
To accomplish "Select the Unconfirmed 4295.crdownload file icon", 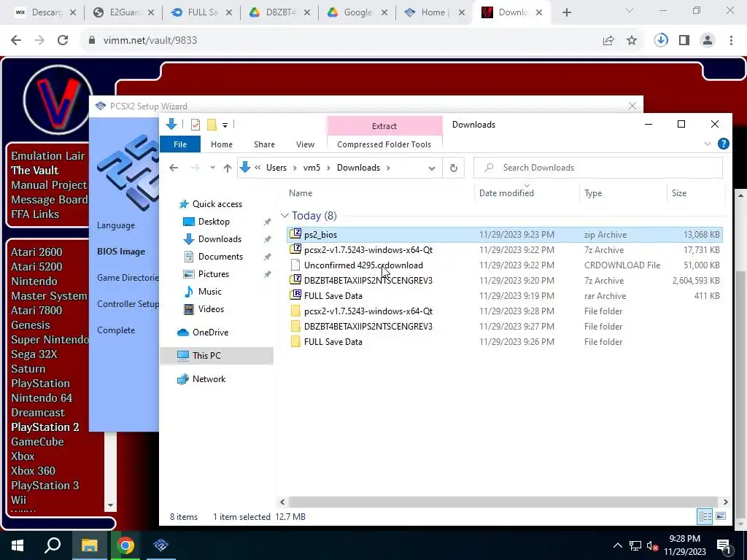I will point(295,265).
